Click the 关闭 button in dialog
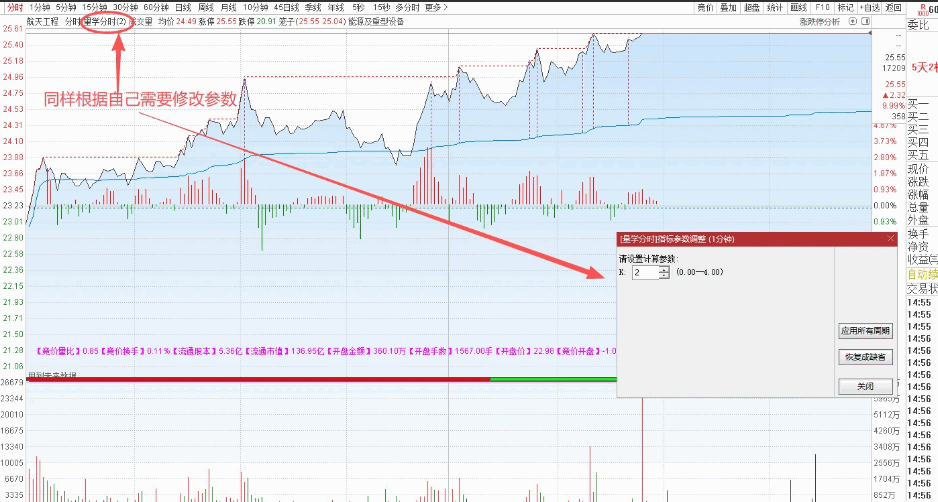The width and height of the screenshot is (938, 502). tap(866, 387)
